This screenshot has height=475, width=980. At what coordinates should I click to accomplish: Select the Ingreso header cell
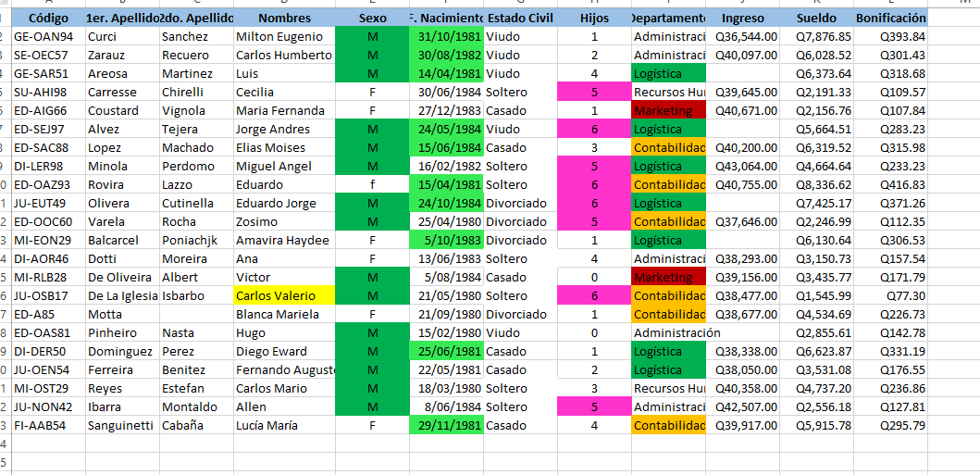click(x=742, y=18)
